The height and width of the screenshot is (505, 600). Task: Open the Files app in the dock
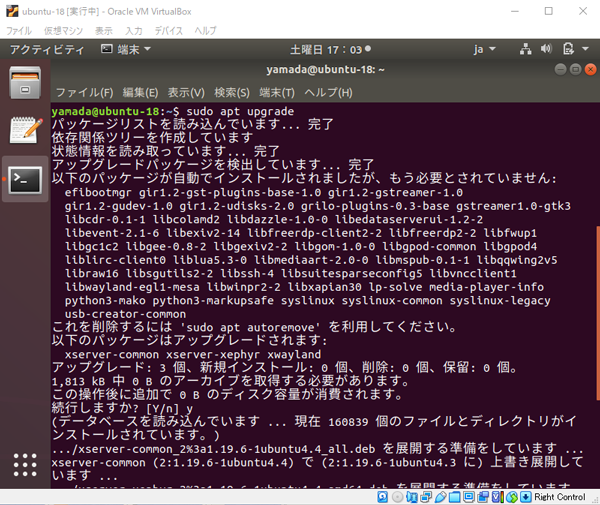25,83
